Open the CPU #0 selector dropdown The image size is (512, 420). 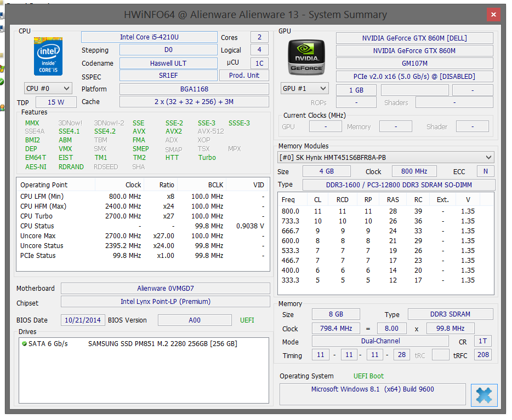48,88
